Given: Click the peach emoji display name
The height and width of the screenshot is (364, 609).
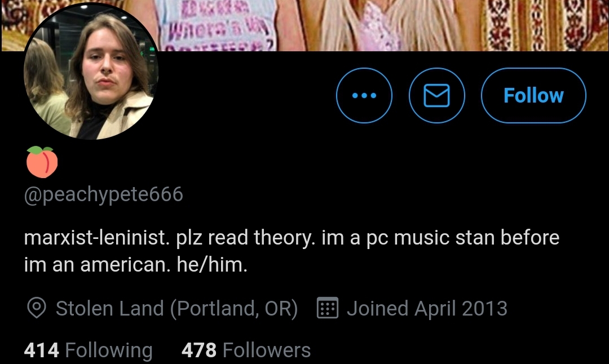Looking at the screenshot, I should coord(42,162).
